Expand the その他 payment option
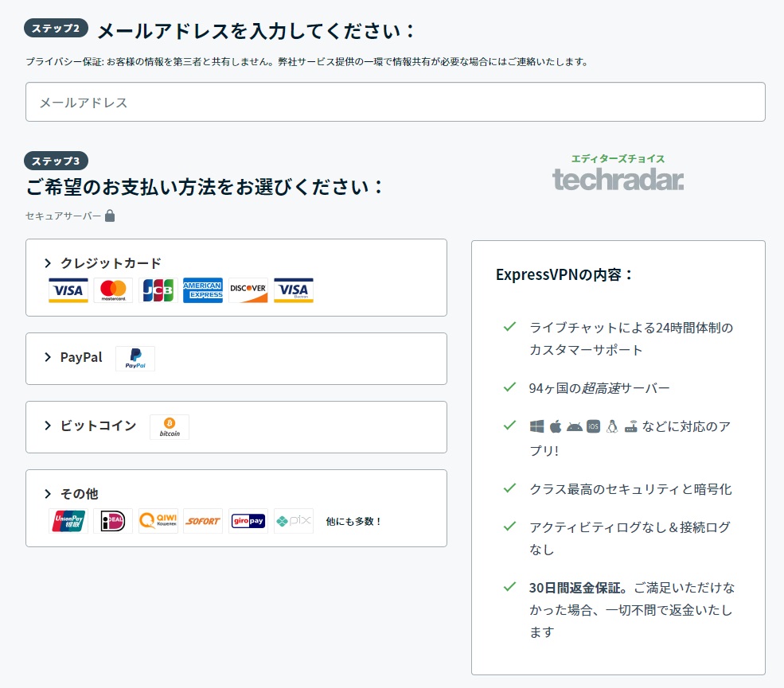784x688 pixels. [236, 508]
